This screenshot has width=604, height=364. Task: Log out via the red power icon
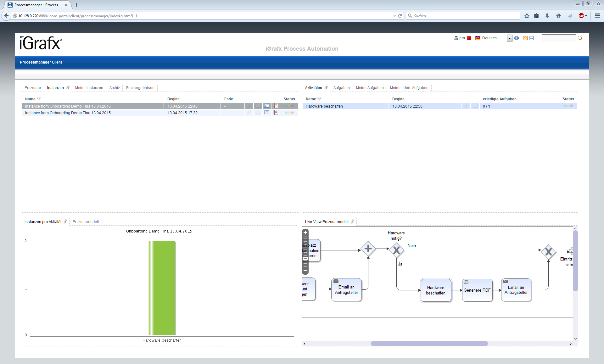coord(469,38)
